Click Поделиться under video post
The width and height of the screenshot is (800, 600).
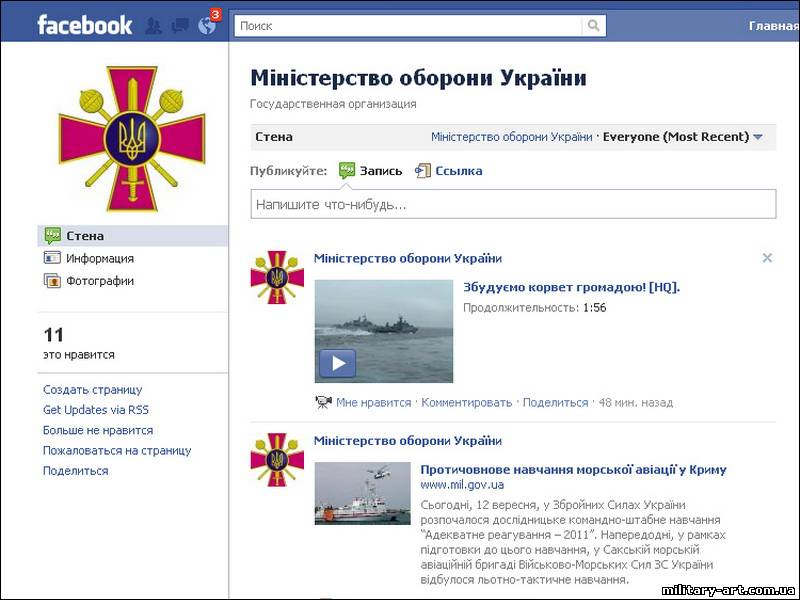click(555, 403)
